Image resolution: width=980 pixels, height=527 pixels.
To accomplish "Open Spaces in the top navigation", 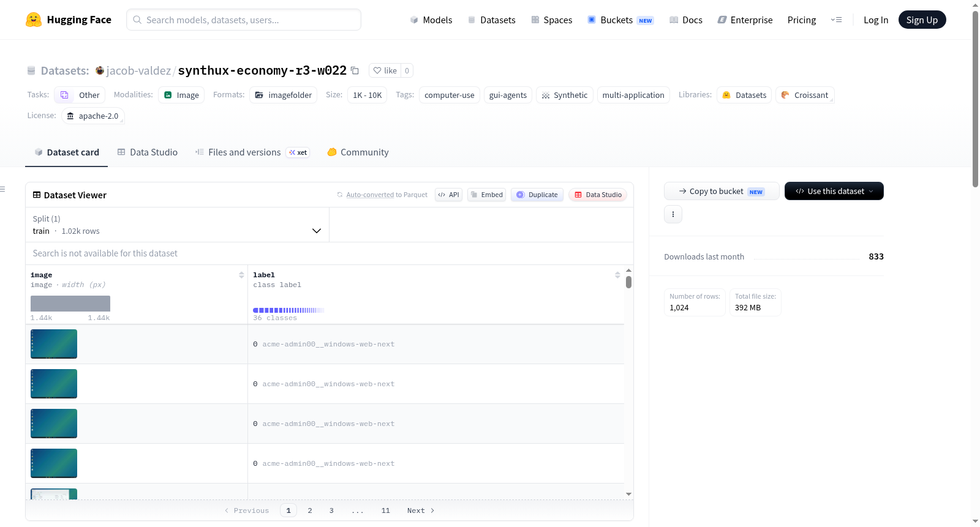I will tap(551, 20).
